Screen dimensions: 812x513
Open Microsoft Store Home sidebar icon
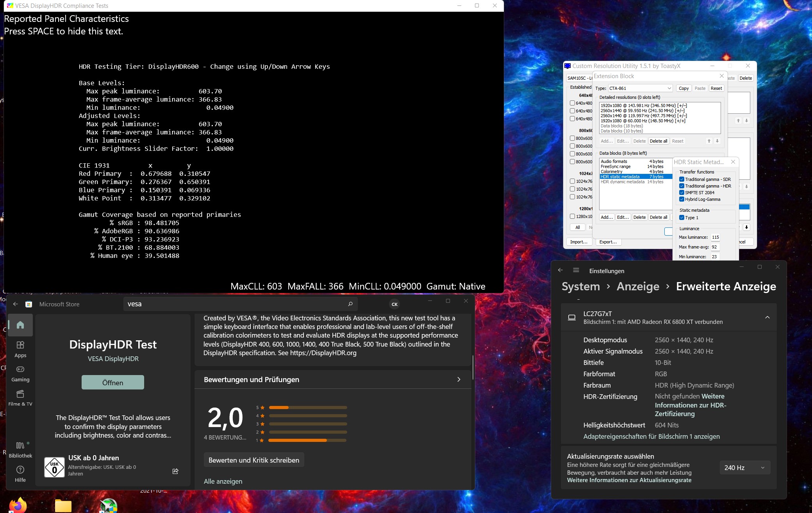pos(20,325)
